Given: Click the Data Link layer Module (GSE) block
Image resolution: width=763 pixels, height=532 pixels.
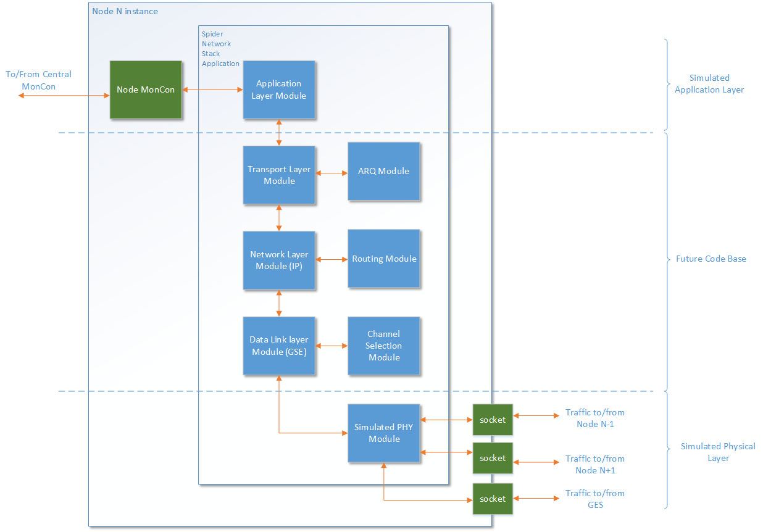Looking at the screenshot, I should pyautogui.click(x=279, y=346).
